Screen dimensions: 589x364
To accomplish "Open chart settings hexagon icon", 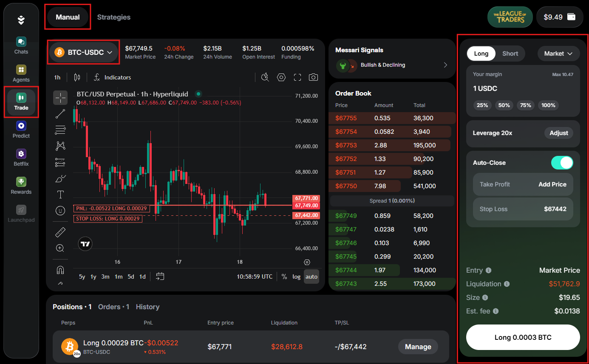I will tap(281, 77).
